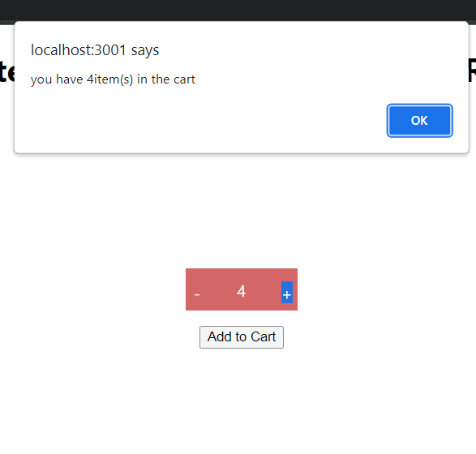Click the Add to Cart button
Image resolution: width=476 pixels, height=454 pixels.
pos(242,337)
